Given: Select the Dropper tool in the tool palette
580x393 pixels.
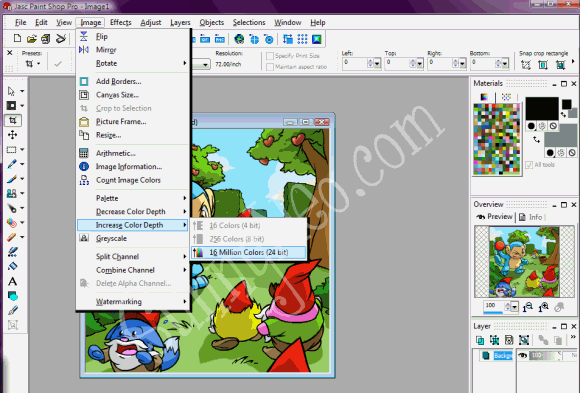Looking at the screenshot, I should 12,164.
